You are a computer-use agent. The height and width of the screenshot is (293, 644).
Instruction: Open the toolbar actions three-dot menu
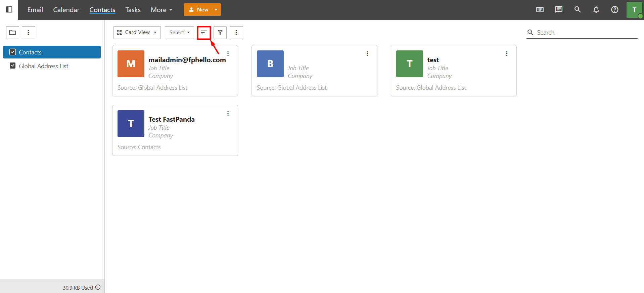236,33
